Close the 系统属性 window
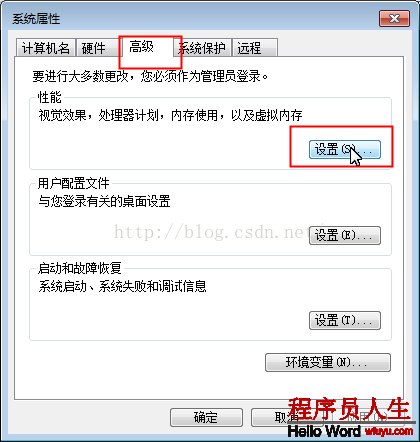 pos(394,18)
